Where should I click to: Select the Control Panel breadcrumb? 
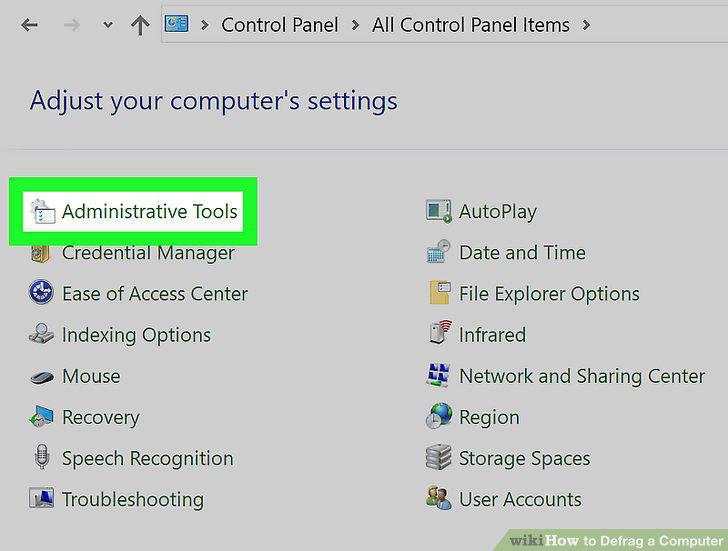coord(280,25)
